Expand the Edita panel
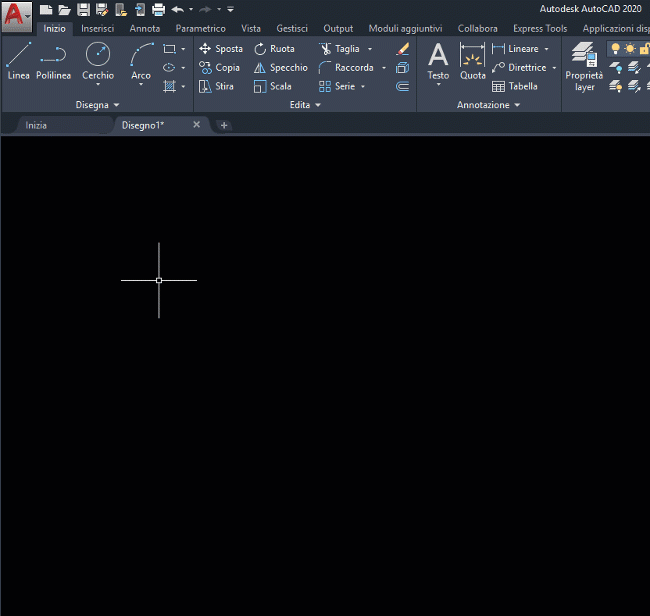The image size is (650, 616). pyautogui.click(x=306, y=105)
